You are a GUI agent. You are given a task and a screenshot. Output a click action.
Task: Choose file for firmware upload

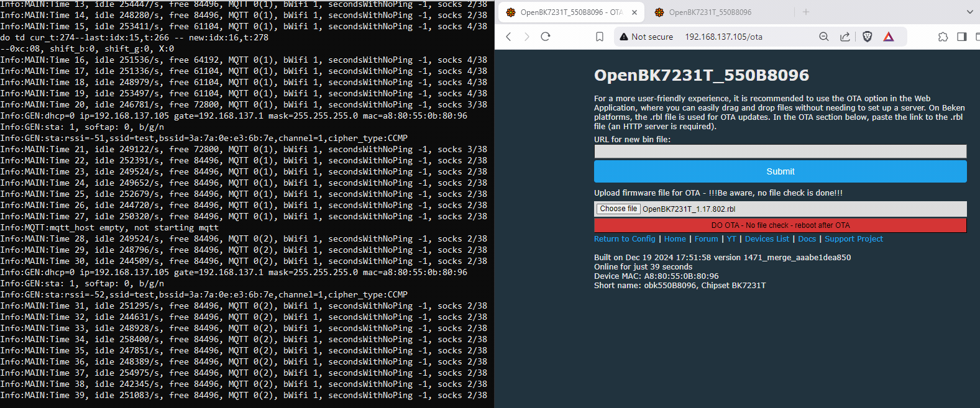tap(618, 209)
